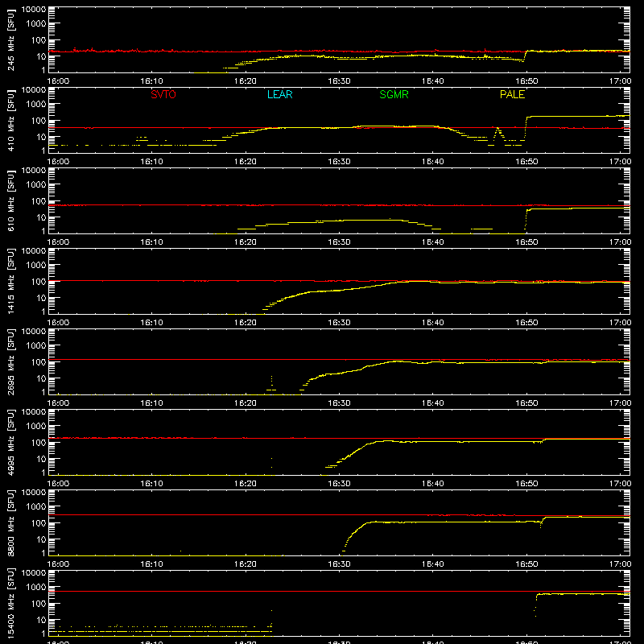This screenshot has width=644, height=644.
Task: Click 16:10 tick label below 610 MHz panel
Action: click(x=151, y=242)
